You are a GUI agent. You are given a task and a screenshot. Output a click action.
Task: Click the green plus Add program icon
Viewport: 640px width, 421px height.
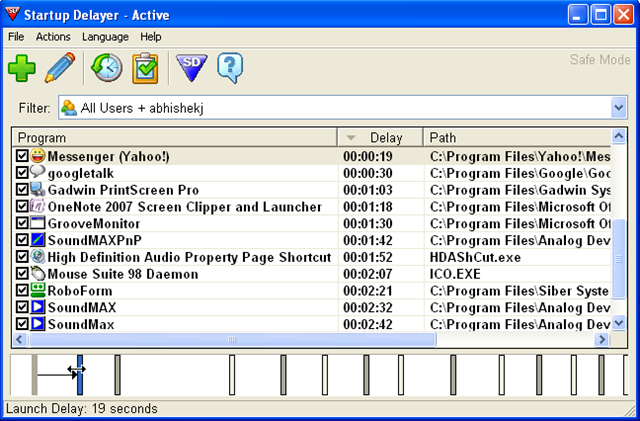(22, 68)
